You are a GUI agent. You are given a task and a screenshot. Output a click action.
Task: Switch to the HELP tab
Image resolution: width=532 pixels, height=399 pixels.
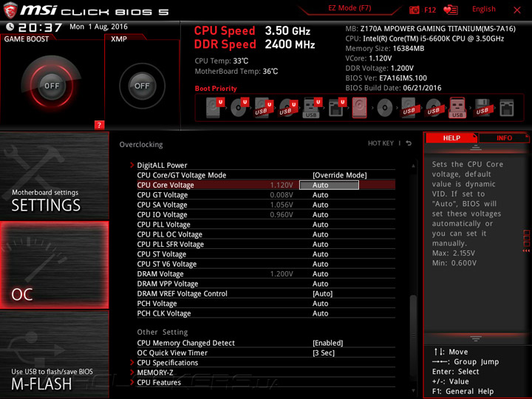pyautogui.click(x=451, y=138)
